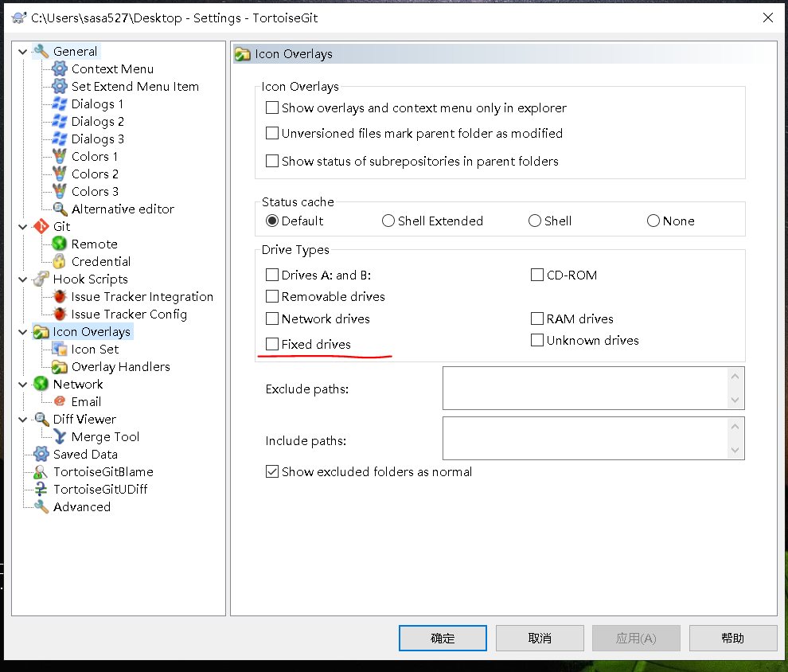This screenshot has width=788, height=672.
Task: Click the Dialogs 1 windows icon
Action: tap(60, 104)
